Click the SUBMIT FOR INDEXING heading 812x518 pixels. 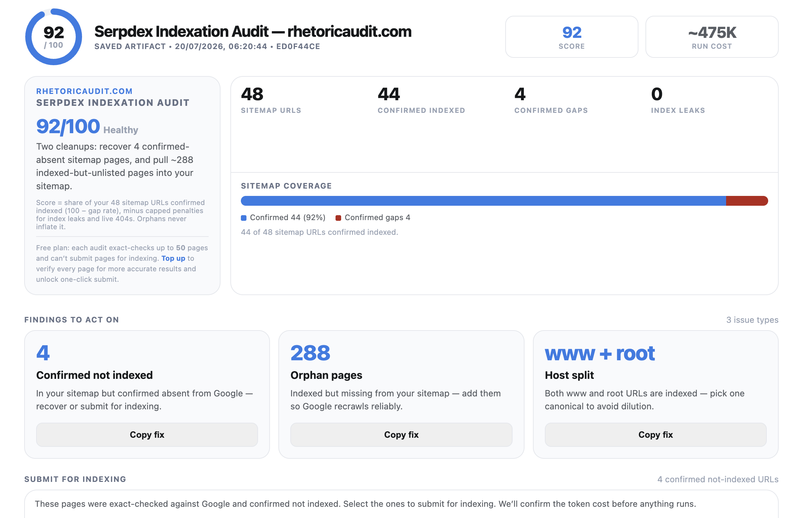75,479
